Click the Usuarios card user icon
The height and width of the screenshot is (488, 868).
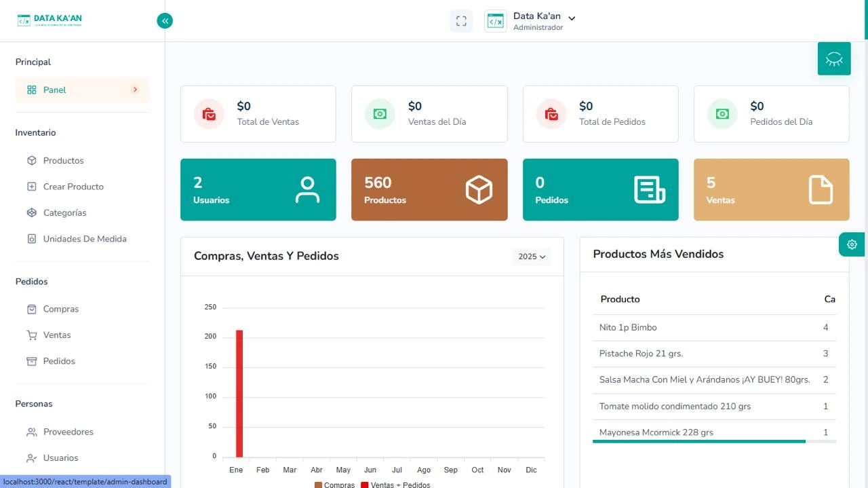coord(307,190)
